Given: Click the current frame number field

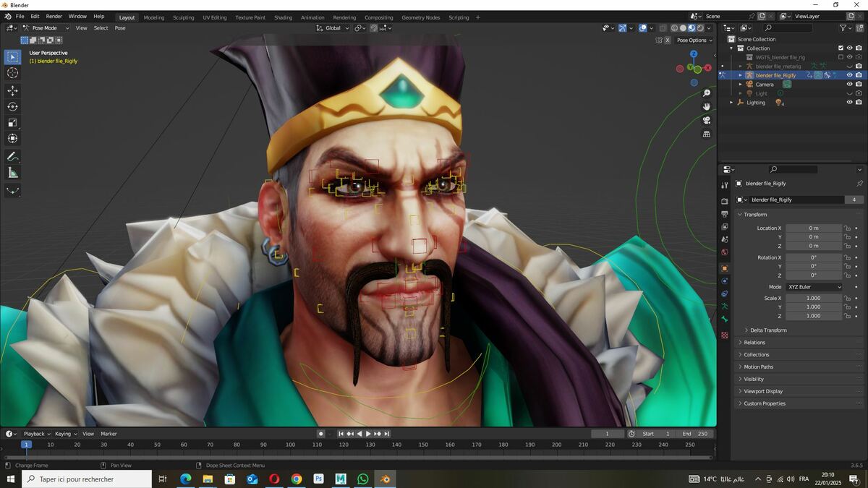Looking at the screenshot, I should pos(608,434).
